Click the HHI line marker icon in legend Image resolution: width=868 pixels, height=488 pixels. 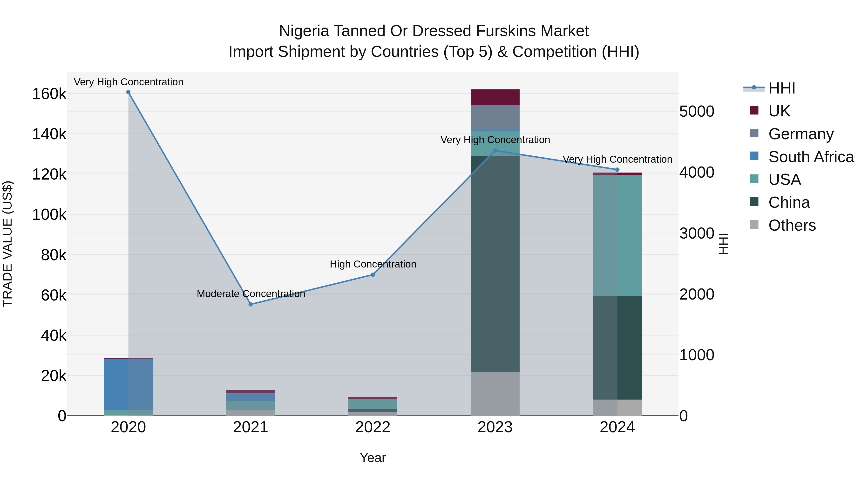754,88
